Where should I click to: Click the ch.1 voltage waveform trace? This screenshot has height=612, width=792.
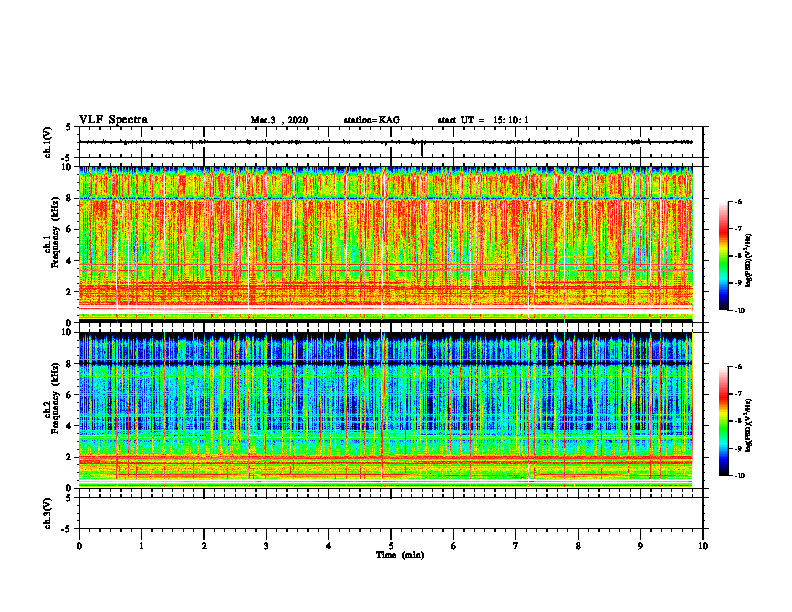(385, 142)
